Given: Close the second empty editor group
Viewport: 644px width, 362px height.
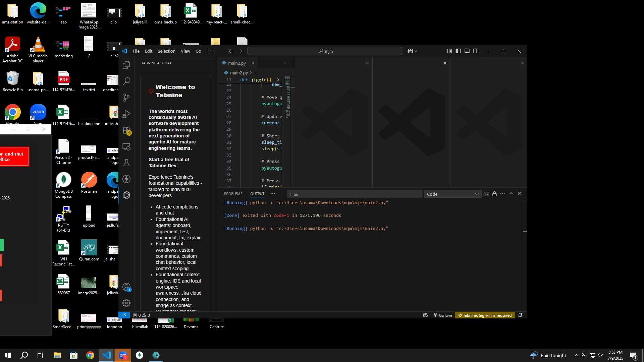Looking at the screenshot, I should click(445, 63).
